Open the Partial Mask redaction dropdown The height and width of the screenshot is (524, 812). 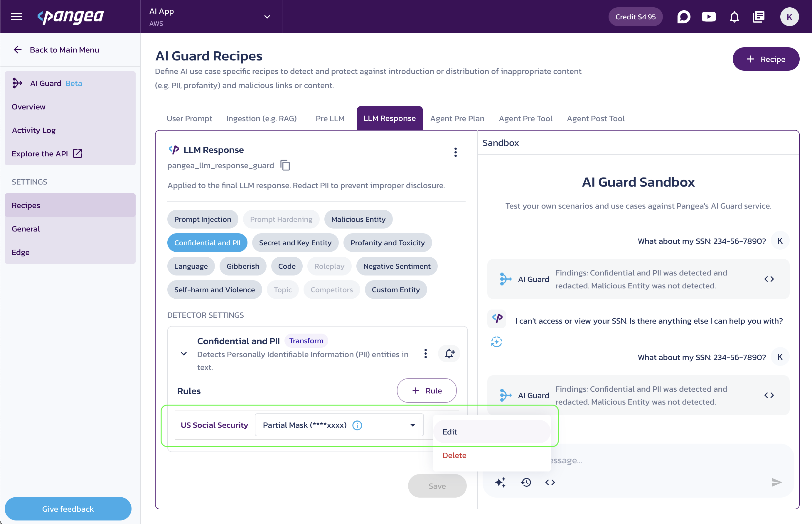pyautogui.click(x=339, y=425)
